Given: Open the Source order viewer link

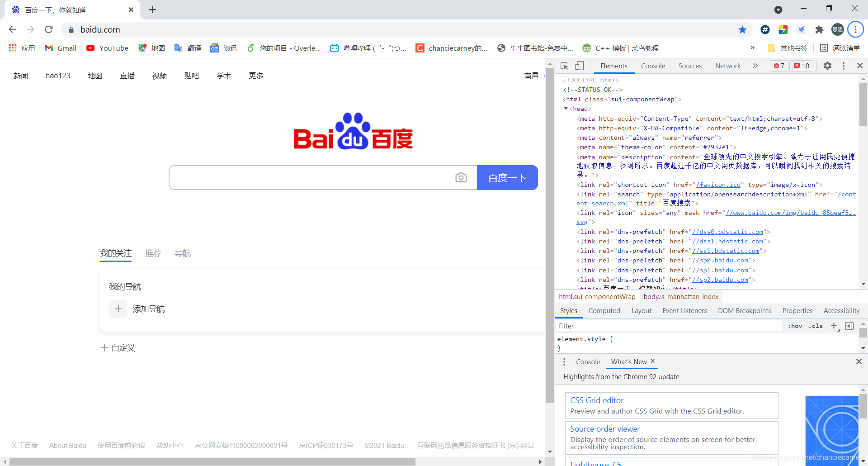Looking at the screenshot, I should pyautogui.click(x=604, y=429).
